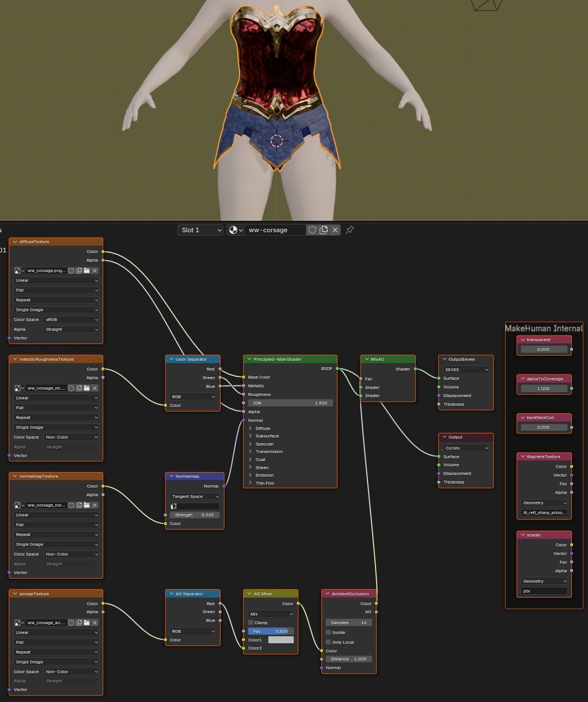Collapse the MixAO node
588x702 pixels.
[366, 359]
